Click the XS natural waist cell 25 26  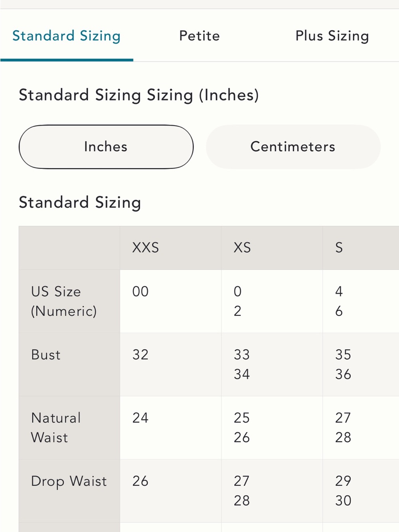click(x=272, y=427)
